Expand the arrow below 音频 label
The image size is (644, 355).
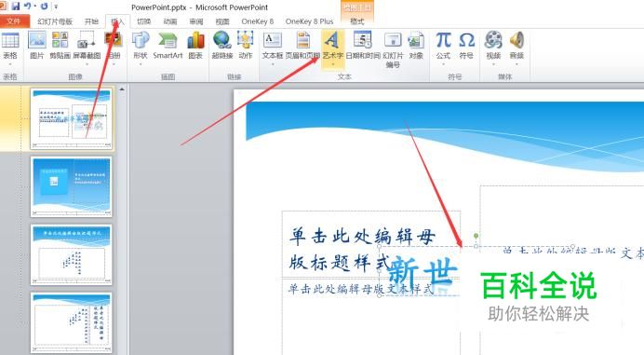(x=517, y=64)
